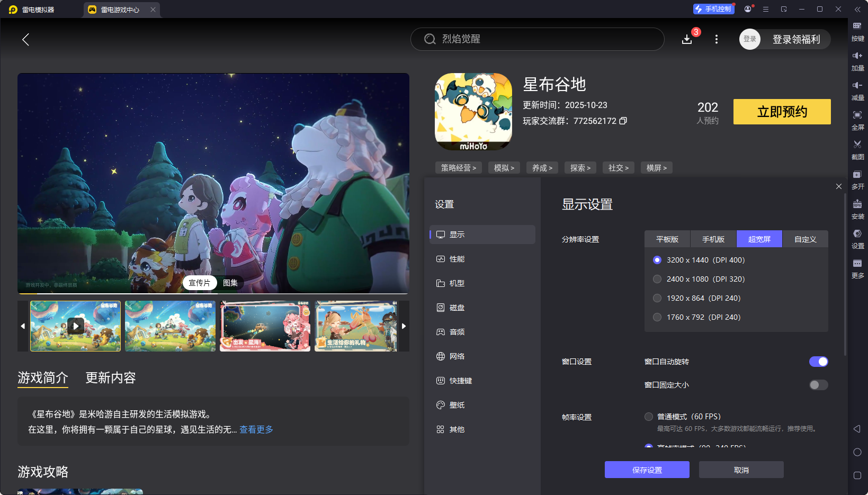Show next carousel thumbnails with right arrow
868x495 pixels.
pyautogui.click(x=404, y=326)
